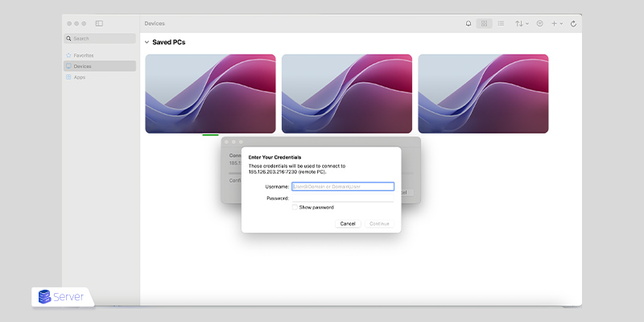This screenshot has width=644, height=322.
Task: Click the Password input field
Action: click(343, 198)
